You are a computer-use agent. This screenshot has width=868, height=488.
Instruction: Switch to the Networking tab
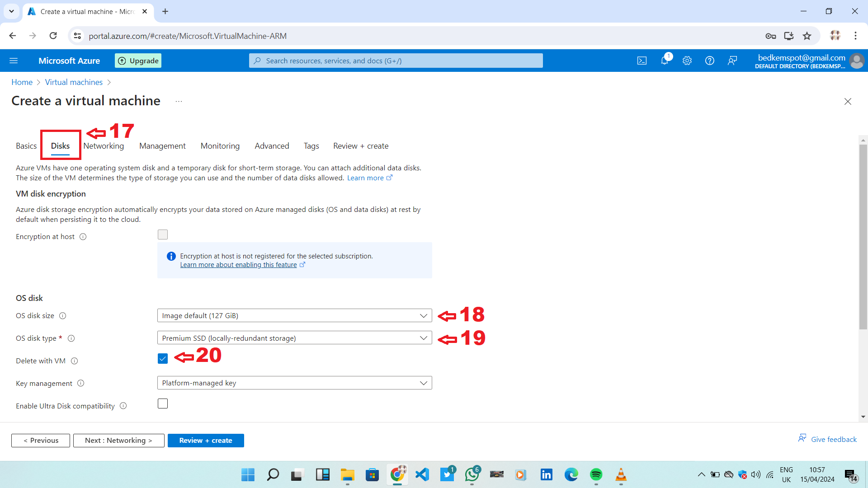(x=104, y=146)
